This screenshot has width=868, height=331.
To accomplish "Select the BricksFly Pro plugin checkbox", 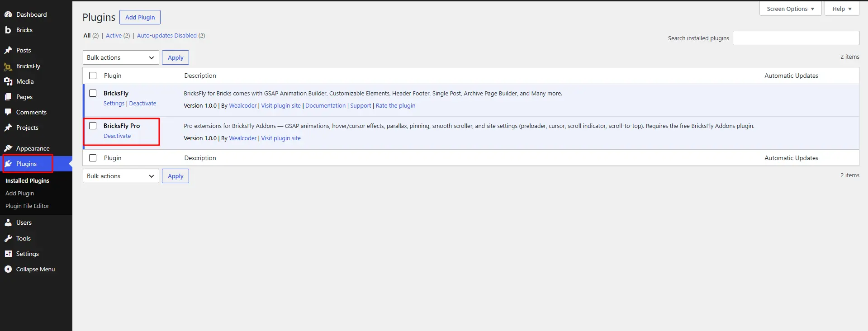I will click(93, 126).
